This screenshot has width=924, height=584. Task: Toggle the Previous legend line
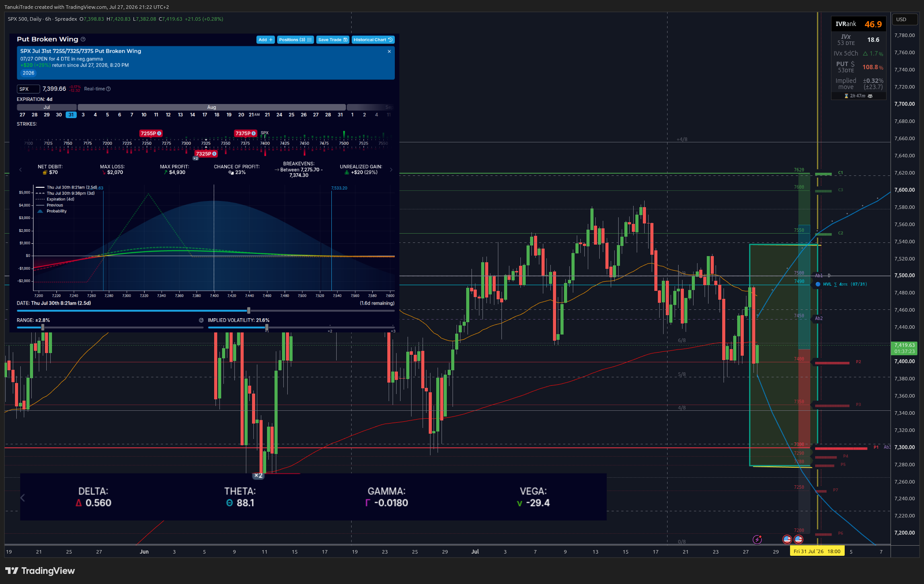tap(49, 205)
